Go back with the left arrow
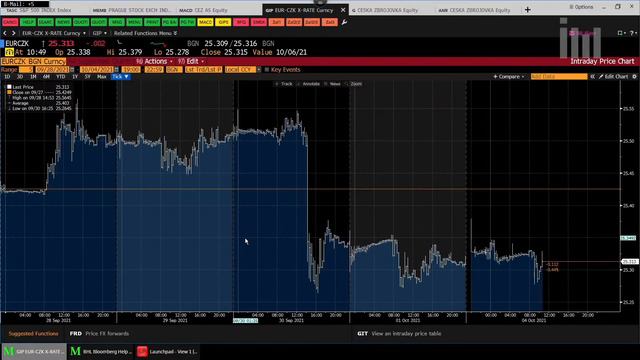Image resolution: width=640 pixels, height=360 pixels. pyautogui.click(x=5, y=33)
